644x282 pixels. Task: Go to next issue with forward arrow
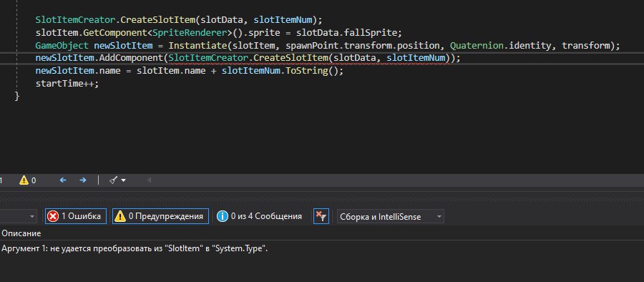(82, 180)
